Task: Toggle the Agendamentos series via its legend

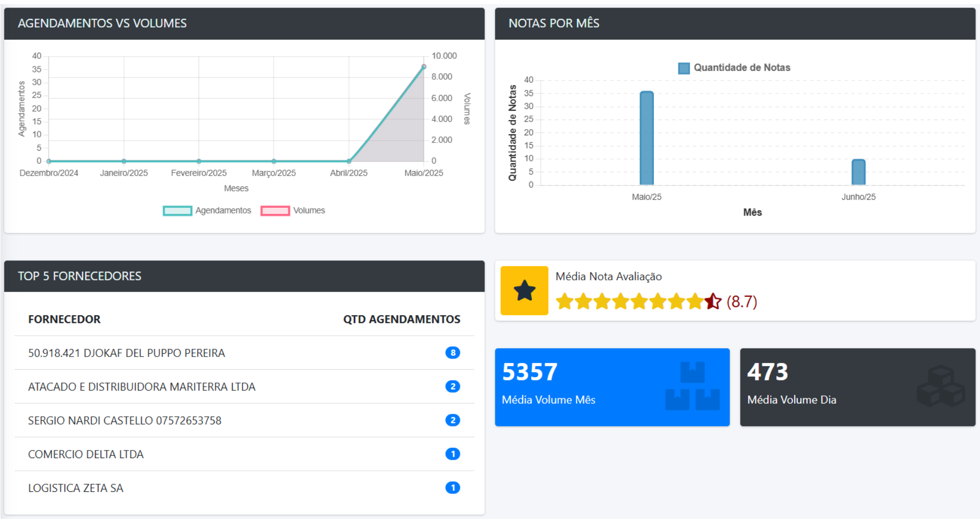Action: click(x=223, y=210)
